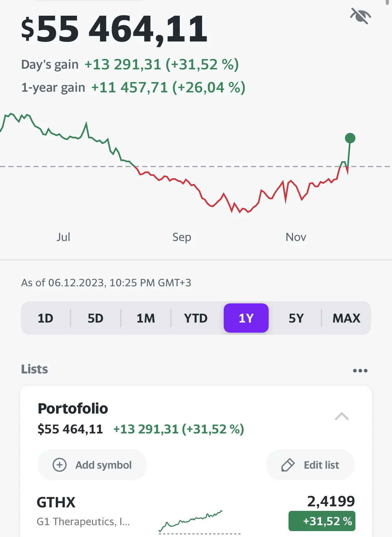Collapse the Portofolio list with chevron
The height and width of the screenshot is (537, 392).
[342, 416]
